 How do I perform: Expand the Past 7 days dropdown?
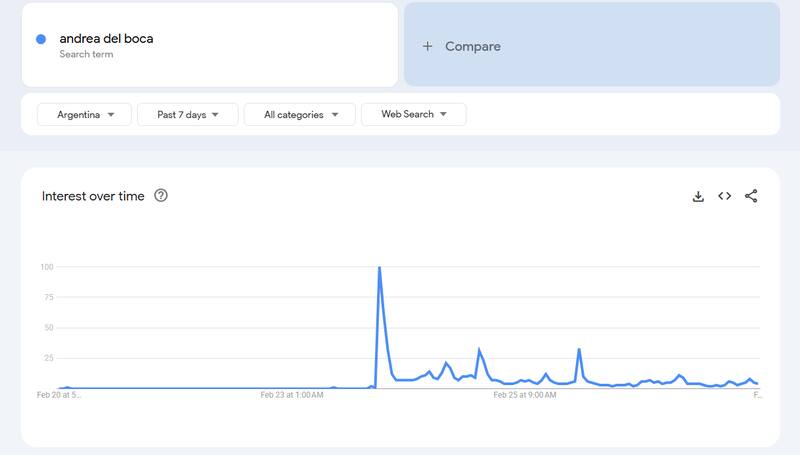tap(188, 115)
